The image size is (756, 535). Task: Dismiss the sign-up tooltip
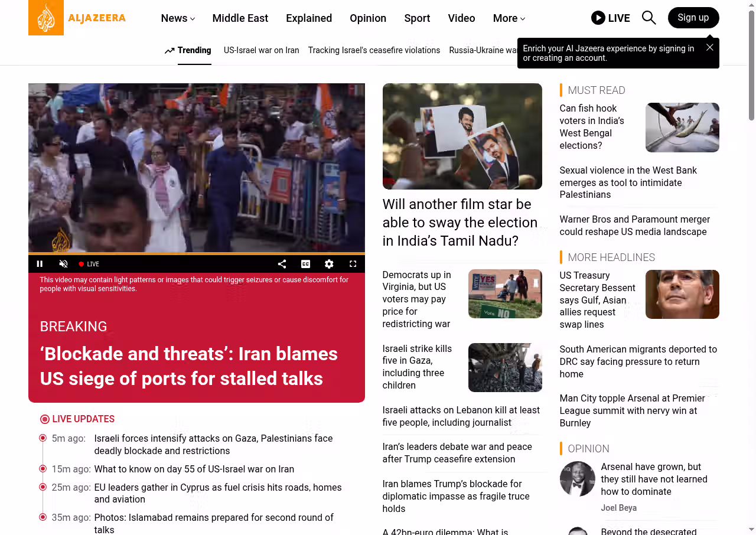[x=709, y=47]
